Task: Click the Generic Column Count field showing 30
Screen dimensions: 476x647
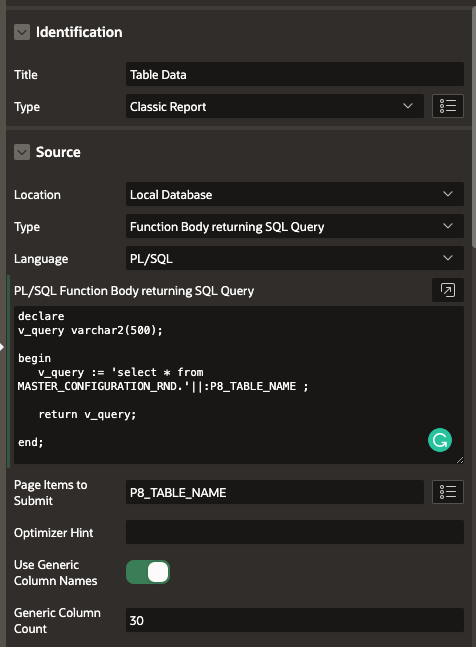Action: point(295,620)
